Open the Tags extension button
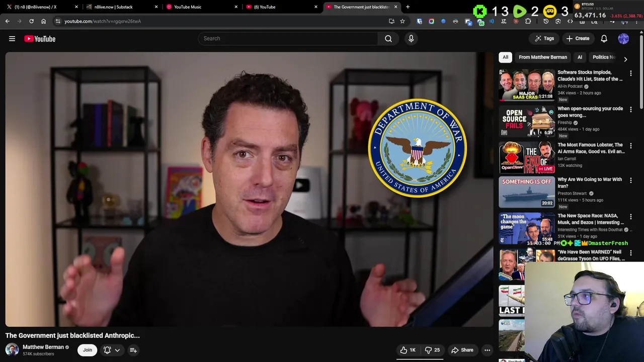Image resolution: width=644 pixels, height=362 pixels. click(x=544, y=38)
